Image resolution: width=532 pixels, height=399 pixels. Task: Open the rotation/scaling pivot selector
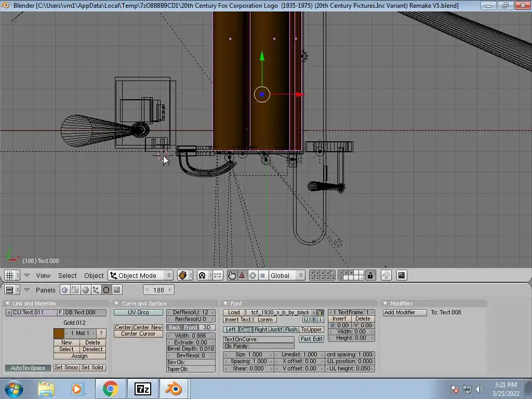[x=205, y=275]
